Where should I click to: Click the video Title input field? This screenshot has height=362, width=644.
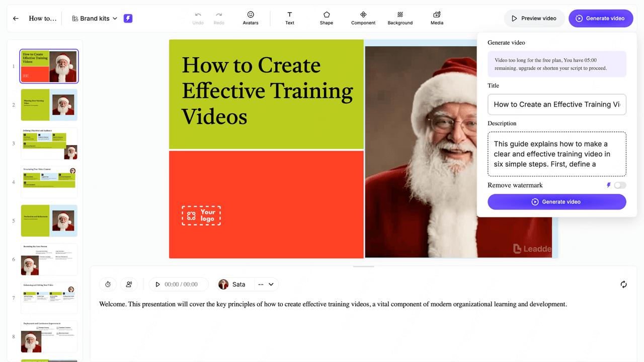pyautogui.click(x=556, y=105)
